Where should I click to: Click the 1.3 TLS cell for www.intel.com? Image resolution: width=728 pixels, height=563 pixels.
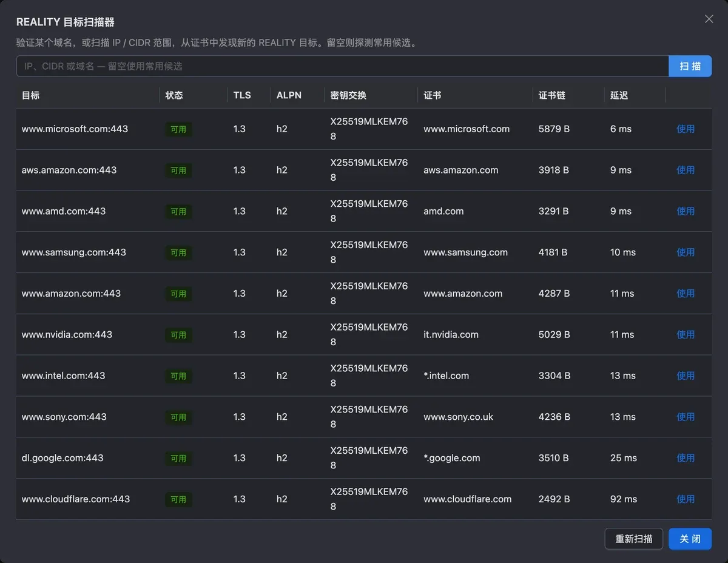240,376
